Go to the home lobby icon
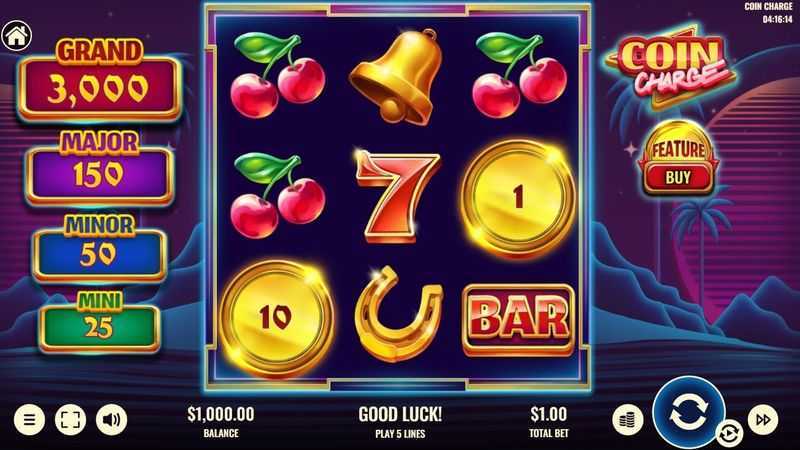 coord(16,36)
